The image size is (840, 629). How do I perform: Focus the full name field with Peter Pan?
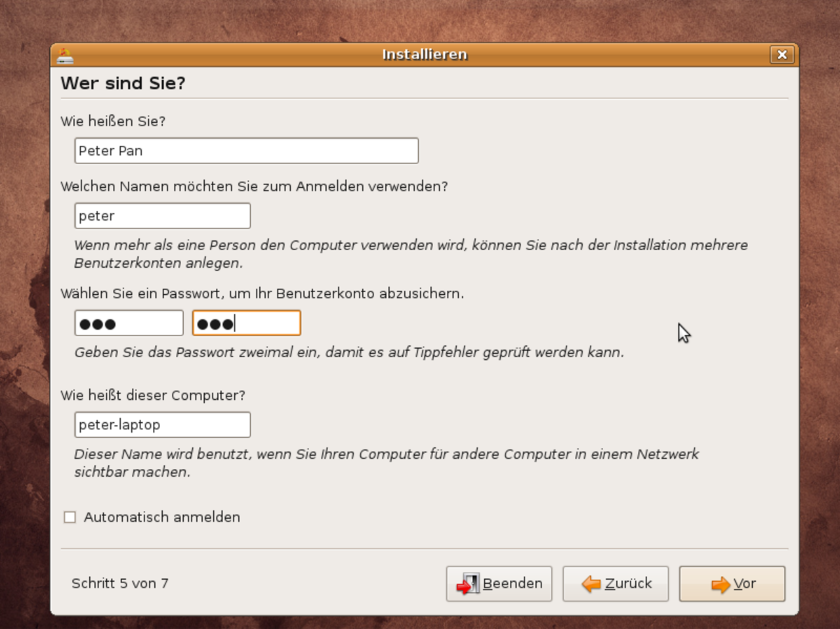click(247, 151)
